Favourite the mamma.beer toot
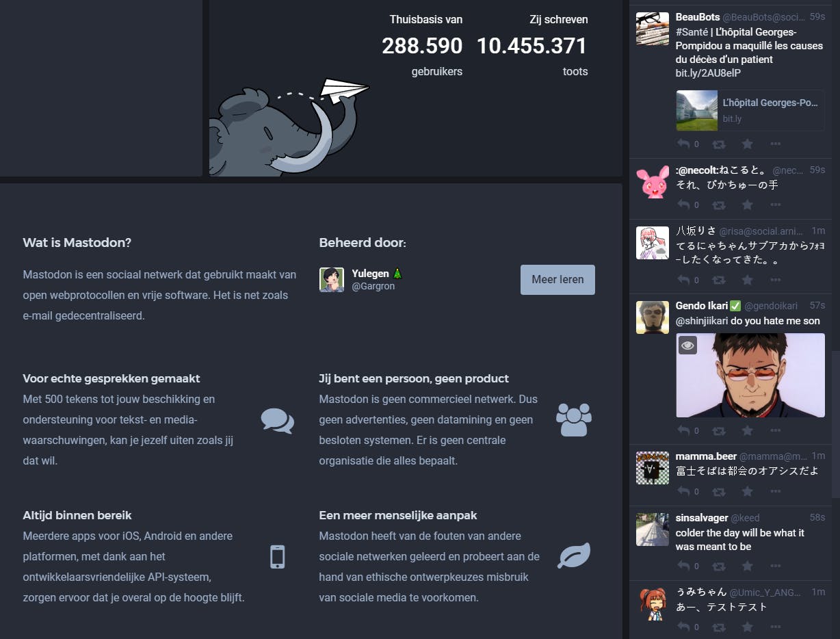This screenshot has height=639, width=840. 747,491
